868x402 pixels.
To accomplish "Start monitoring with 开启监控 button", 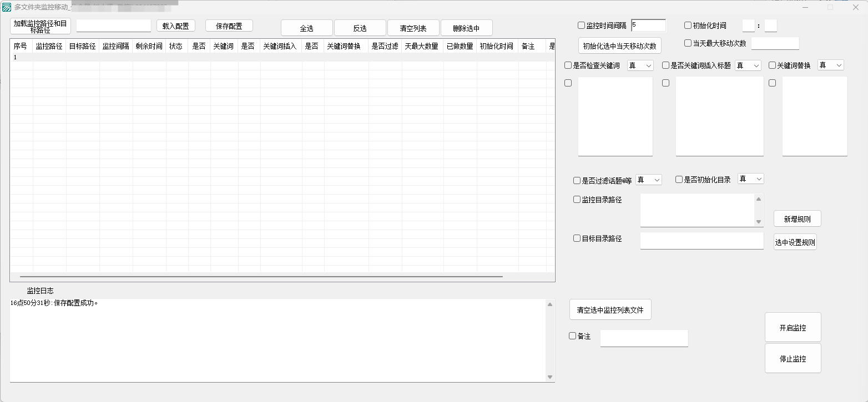I will [x=793, y=328].
